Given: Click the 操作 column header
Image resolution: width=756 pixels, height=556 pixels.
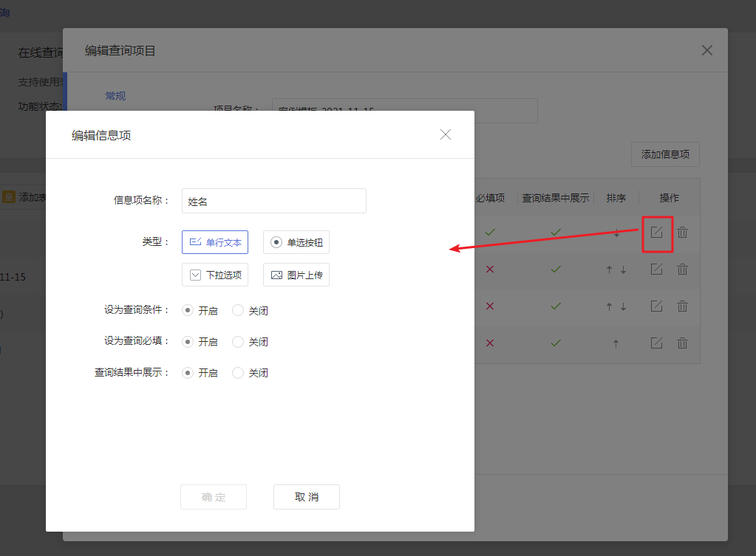Looking at the screenshot, I should pos(670,198).
